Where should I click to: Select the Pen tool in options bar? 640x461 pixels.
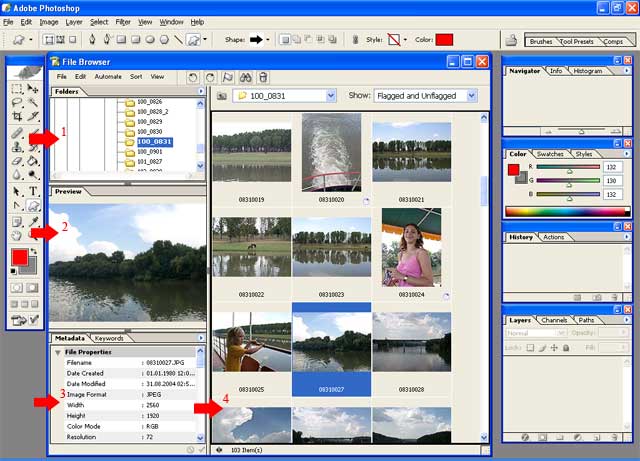(x=92, y=40)
